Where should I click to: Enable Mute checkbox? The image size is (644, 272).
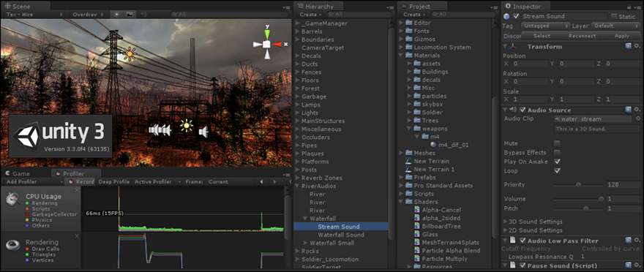point(558,143)
